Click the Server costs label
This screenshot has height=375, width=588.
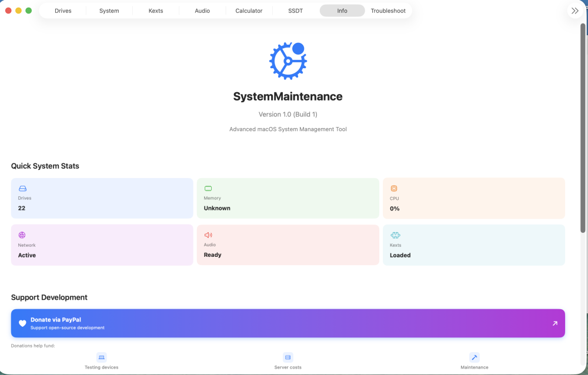pos(288,367)
